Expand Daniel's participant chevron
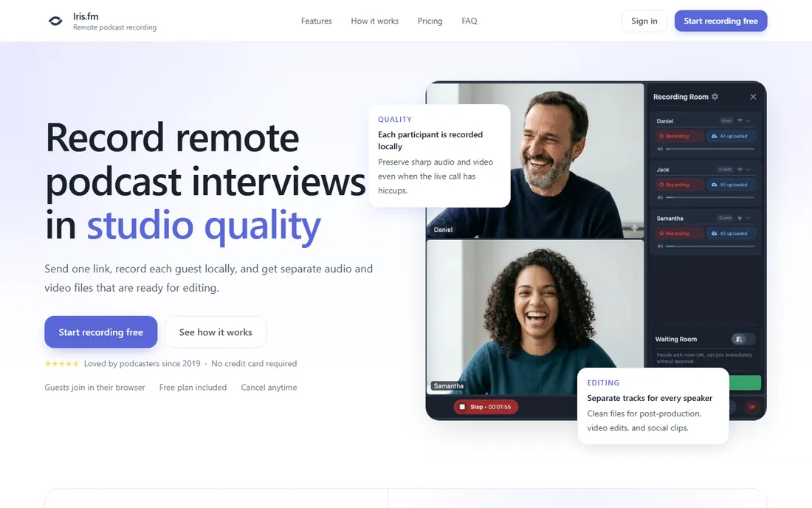This screenshot has height=508, width=812. [x=749, y=120]
